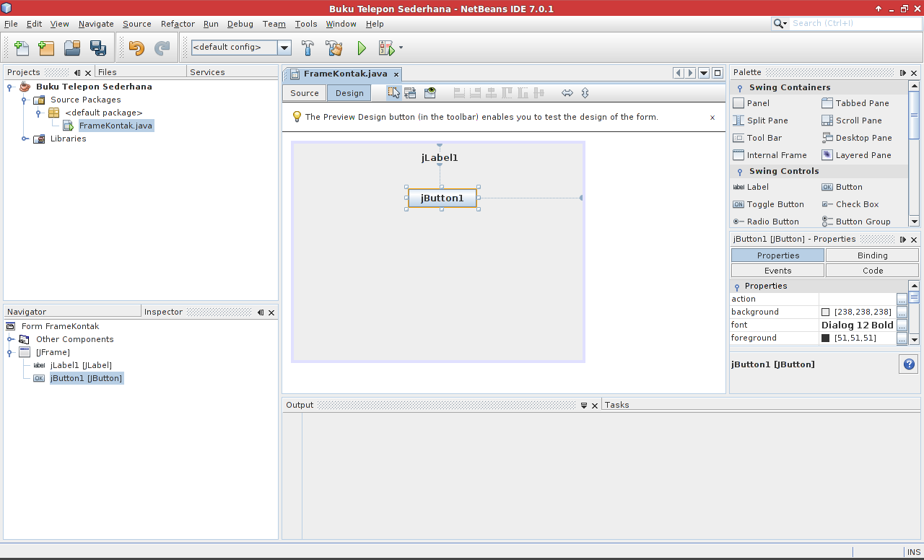Build the project with the hammer icon

(308, 48)
